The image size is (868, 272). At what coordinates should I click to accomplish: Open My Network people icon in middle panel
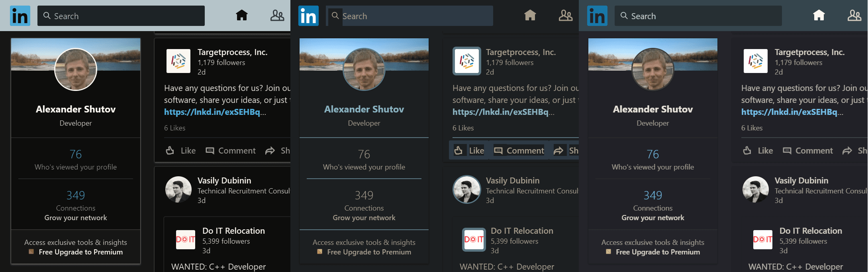[x=566, y=16]
